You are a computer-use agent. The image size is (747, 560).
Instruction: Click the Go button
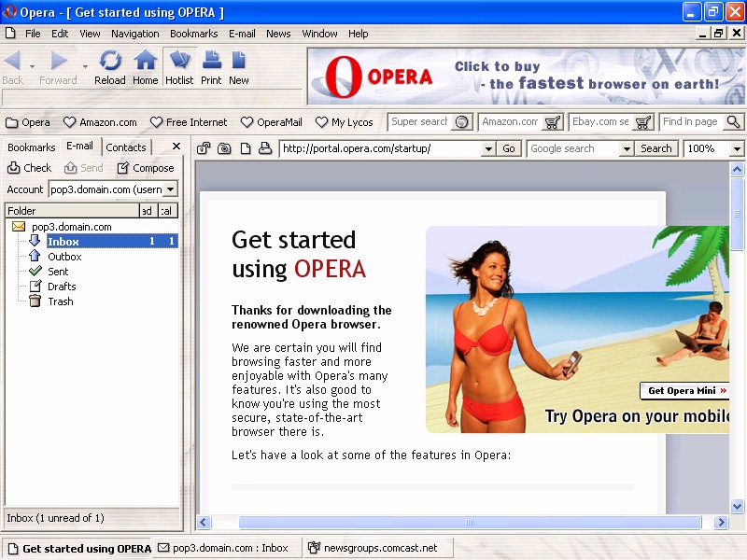click(509, 149)
